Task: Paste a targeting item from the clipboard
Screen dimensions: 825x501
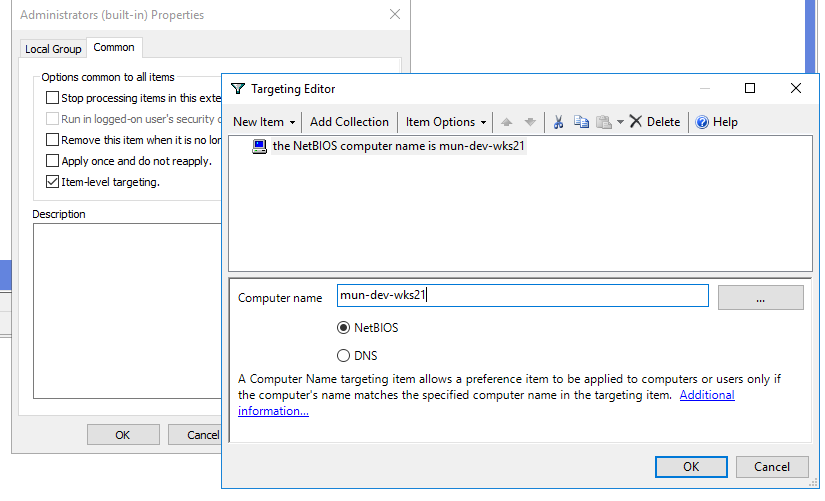Action: [x=604, y=122]
